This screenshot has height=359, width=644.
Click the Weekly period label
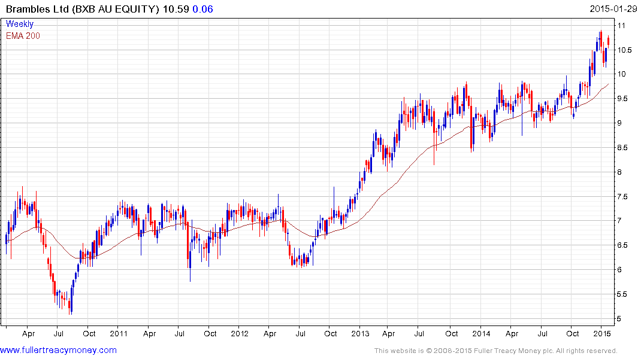(20, 24)
